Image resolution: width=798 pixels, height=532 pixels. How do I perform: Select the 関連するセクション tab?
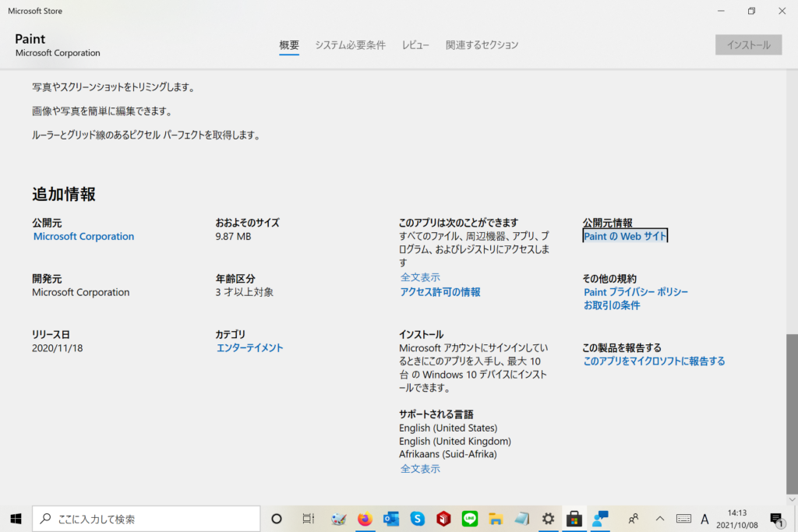[482, 45]
